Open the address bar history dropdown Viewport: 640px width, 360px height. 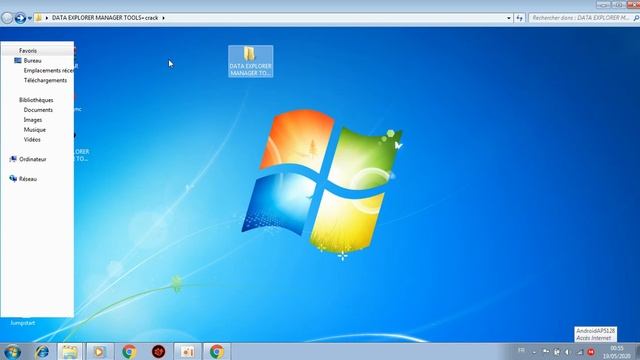point(509,18)
